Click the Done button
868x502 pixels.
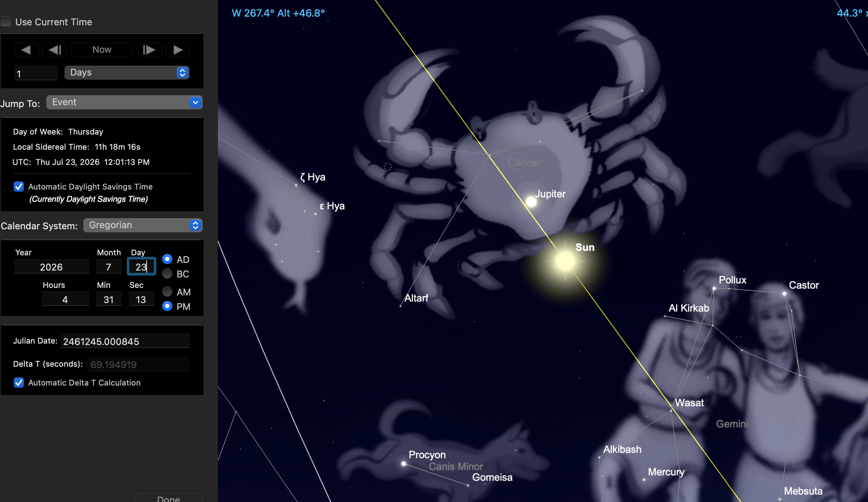coord(168,498)
